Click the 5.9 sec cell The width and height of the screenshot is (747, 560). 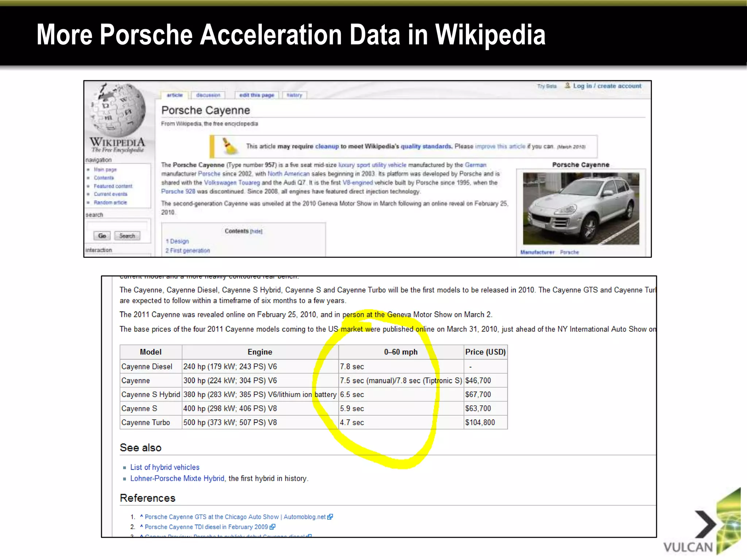click(401, 408)
